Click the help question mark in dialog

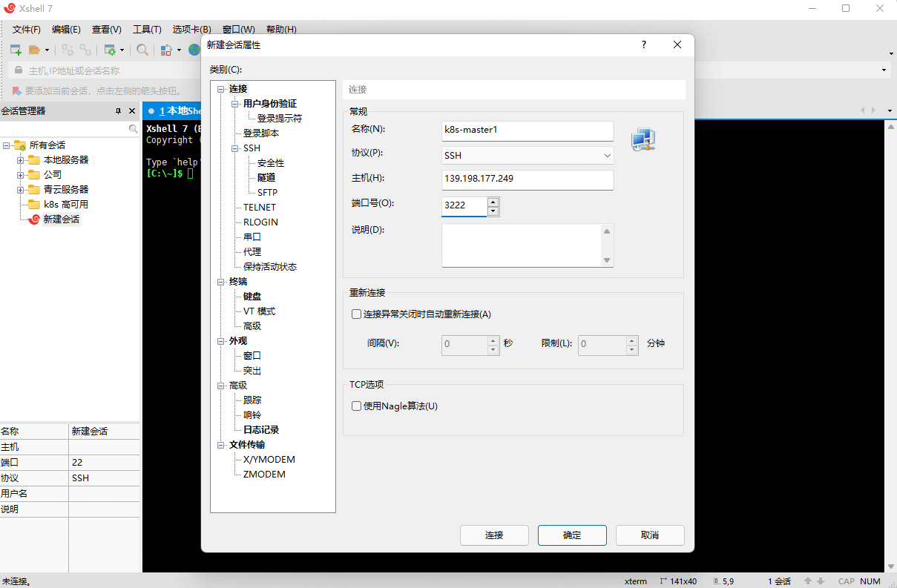[644, 44]
